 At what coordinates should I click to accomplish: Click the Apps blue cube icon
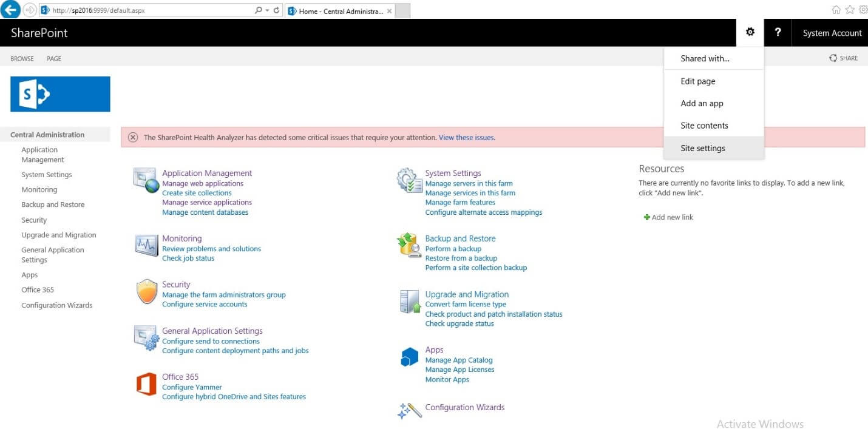coord(410,357)
